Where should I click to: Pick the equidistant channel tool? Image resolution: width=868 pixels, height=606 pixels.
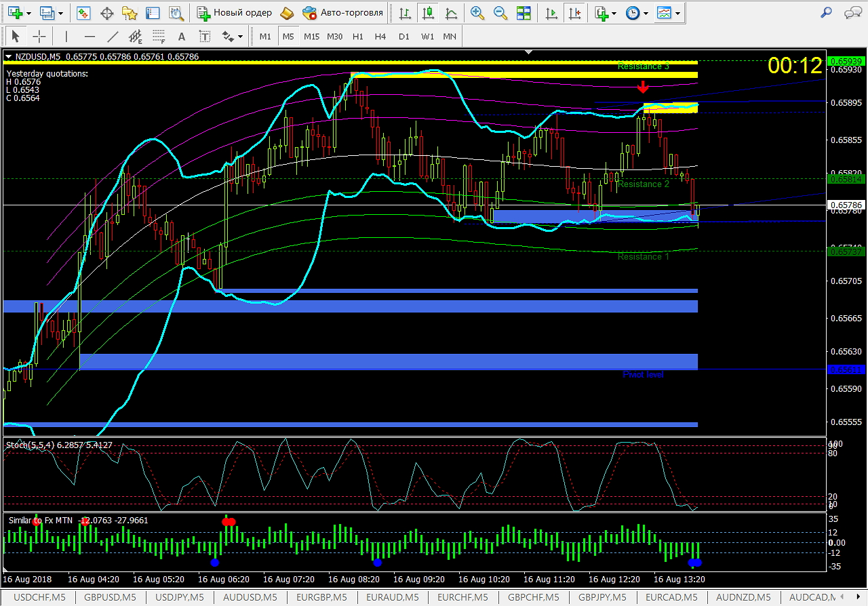[136, 37]
